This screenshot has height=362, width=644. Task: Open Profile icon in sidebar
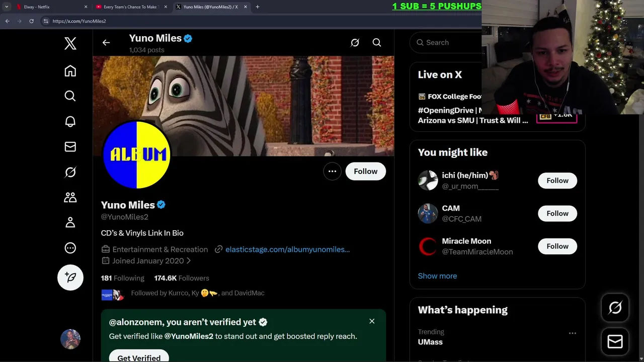click(70, 222)
